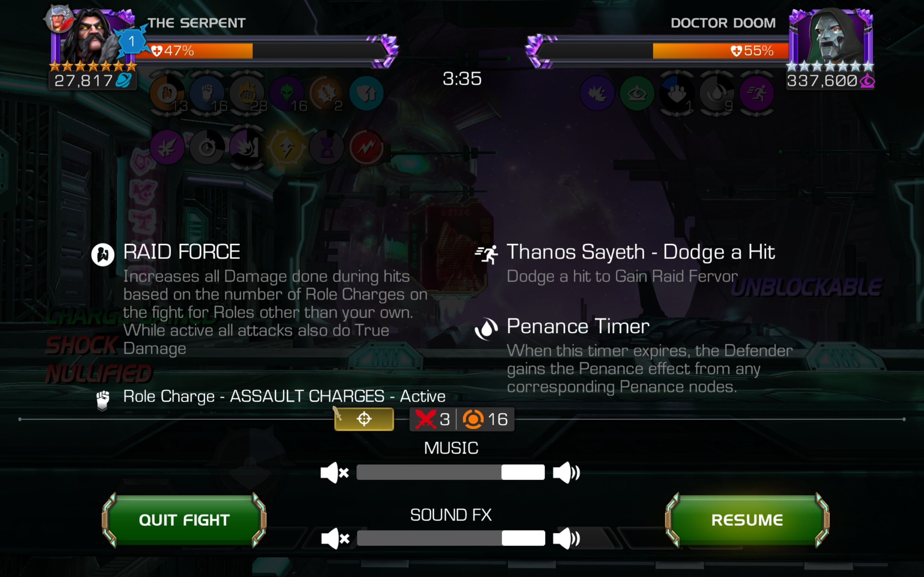The height and width of the screenshot is (577, 924).
Task: Select the teal shield buff icon
Action: coord(366,93)
